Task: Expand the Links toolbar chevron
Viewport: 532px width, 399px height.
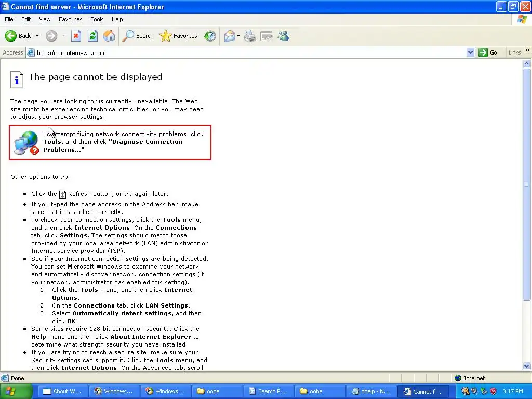Action: point(528,50)
